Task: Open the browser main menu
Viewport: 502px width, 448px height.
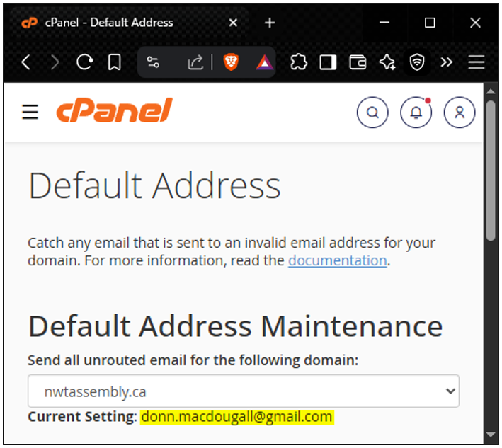Action: [476, 62]
